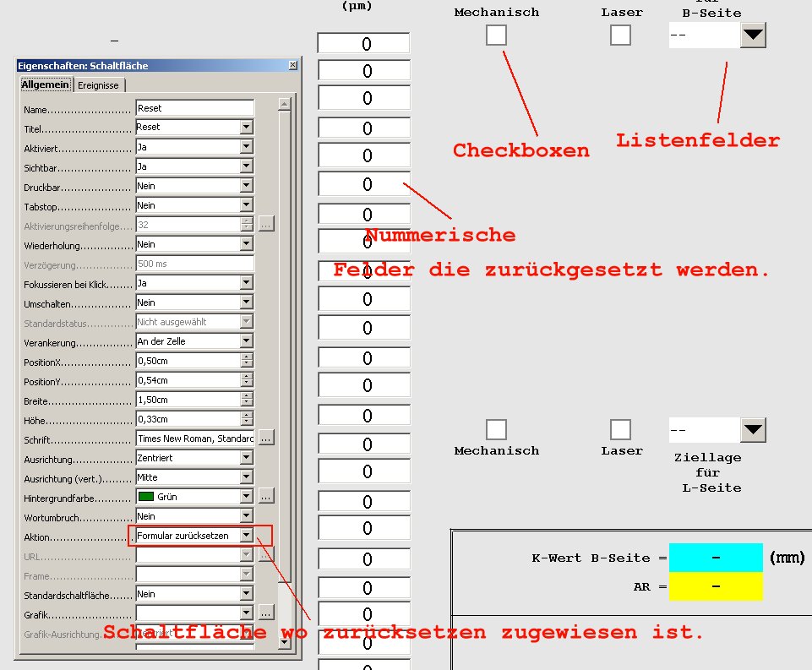Open the Wiederholung dropdown
Image resolution: width=812 pixels, height=670 pixels.
click(x=247, y=244)
